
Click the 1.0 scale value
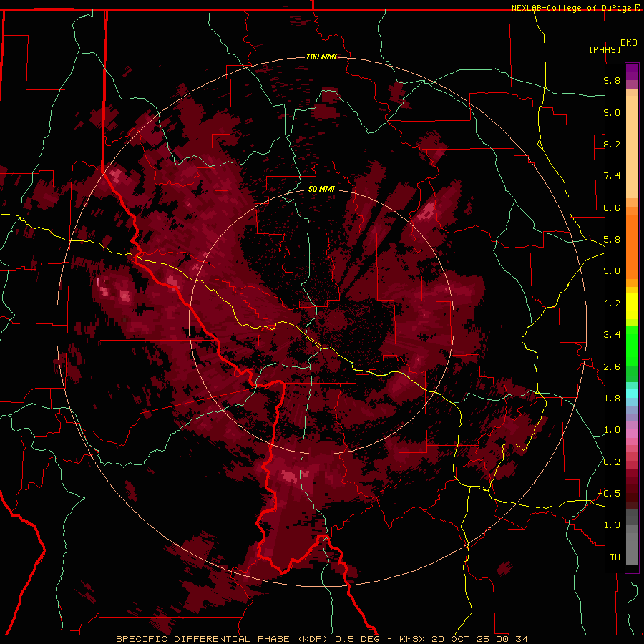coord(612,430)
